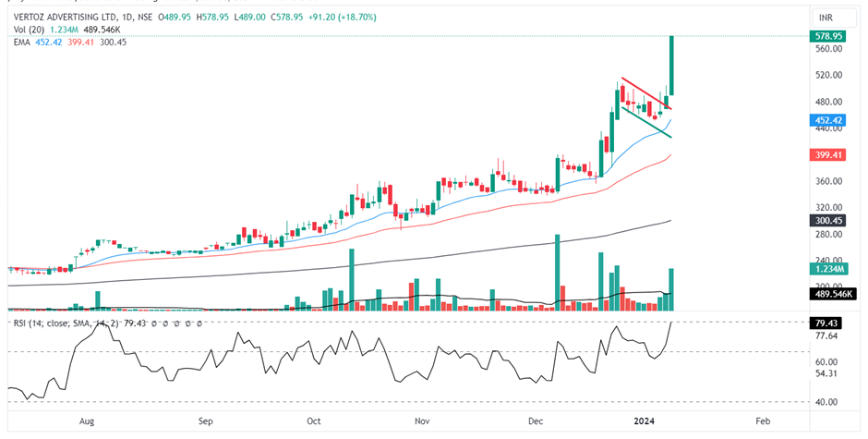The height and width of the screenshot is (439, 868).
Task: Click the 79.43 RSI value label
Action: pyautogui.click(x=826, y=323)
